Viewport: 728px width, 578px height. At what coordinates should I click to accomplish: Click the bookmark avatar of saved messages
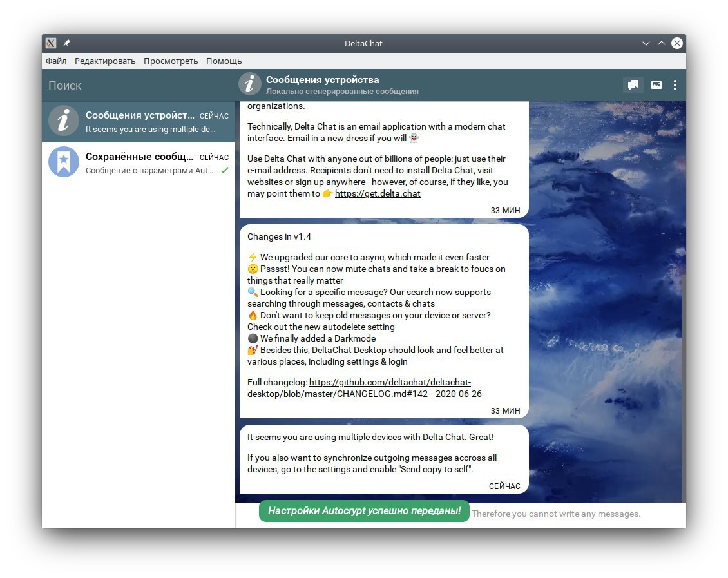point(64,162)
